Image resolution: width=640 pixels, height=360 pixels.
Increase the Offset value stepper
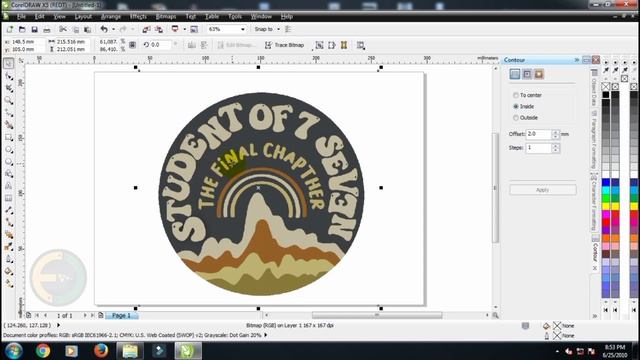pyautogui.click(x=555, y=131)
